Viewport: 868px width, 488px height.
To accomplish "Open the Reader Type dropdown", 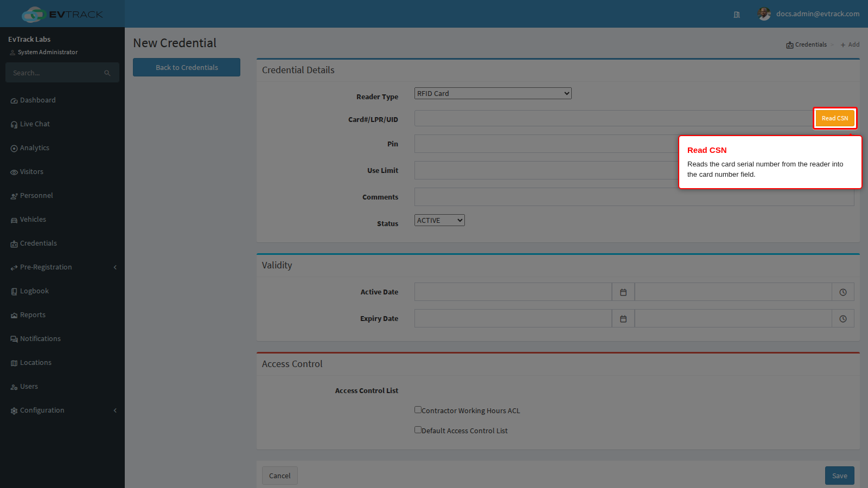I will pos(493,93).
